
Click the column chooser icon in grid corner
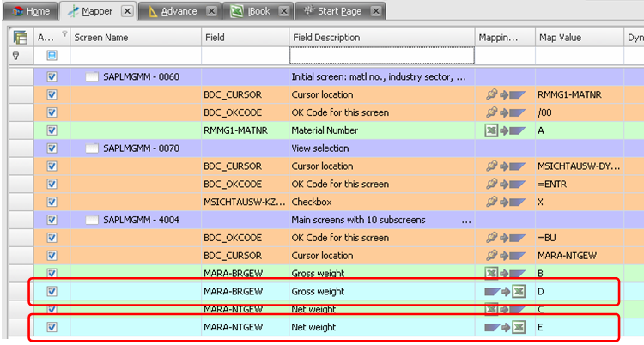20,38
